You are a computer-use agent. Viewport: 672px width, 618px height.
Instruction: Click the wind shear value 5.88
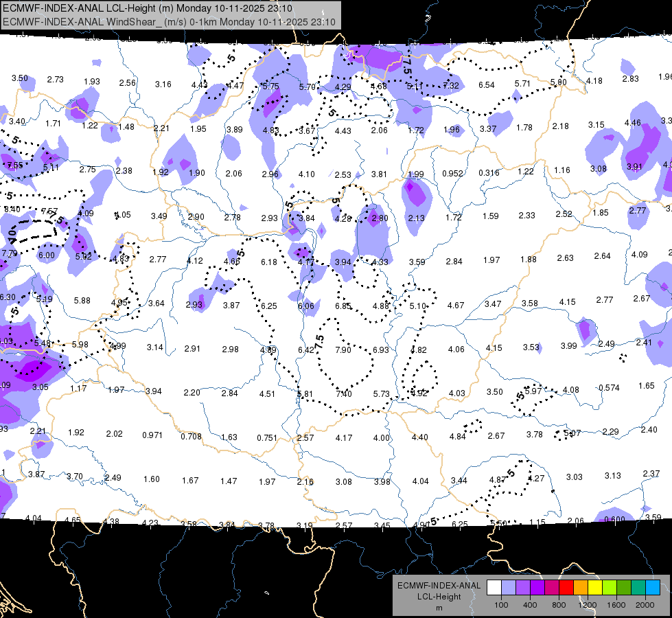point(82,301)
